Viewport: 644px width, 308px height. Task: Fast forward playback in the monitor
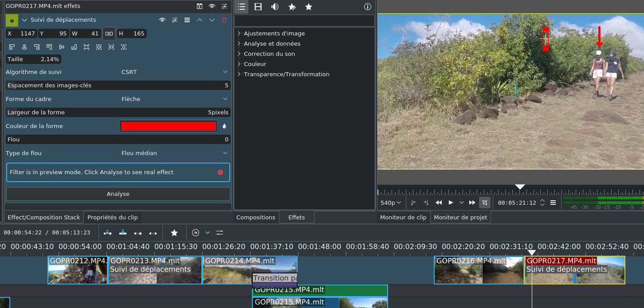[x=472, y=203]
